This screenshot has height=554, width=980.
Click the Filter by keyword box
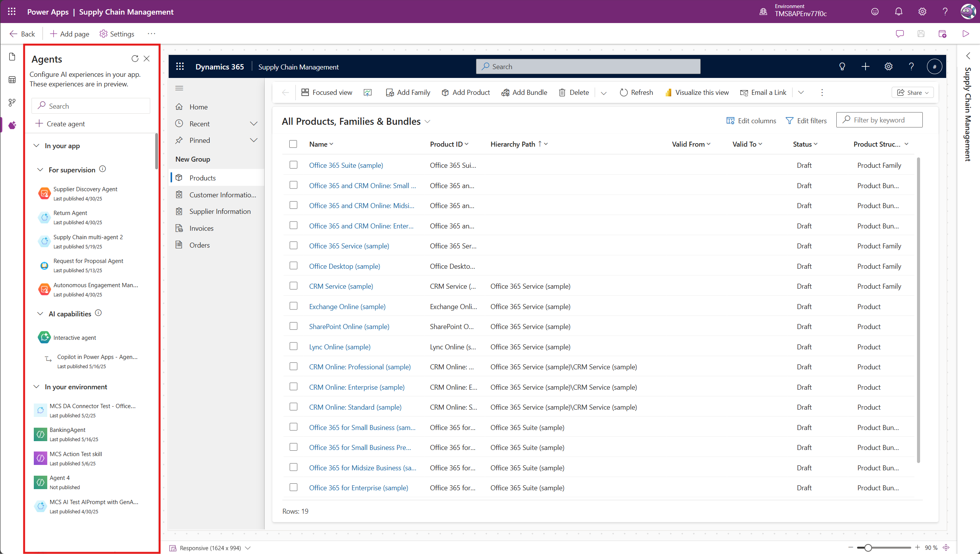click(879, 120)
